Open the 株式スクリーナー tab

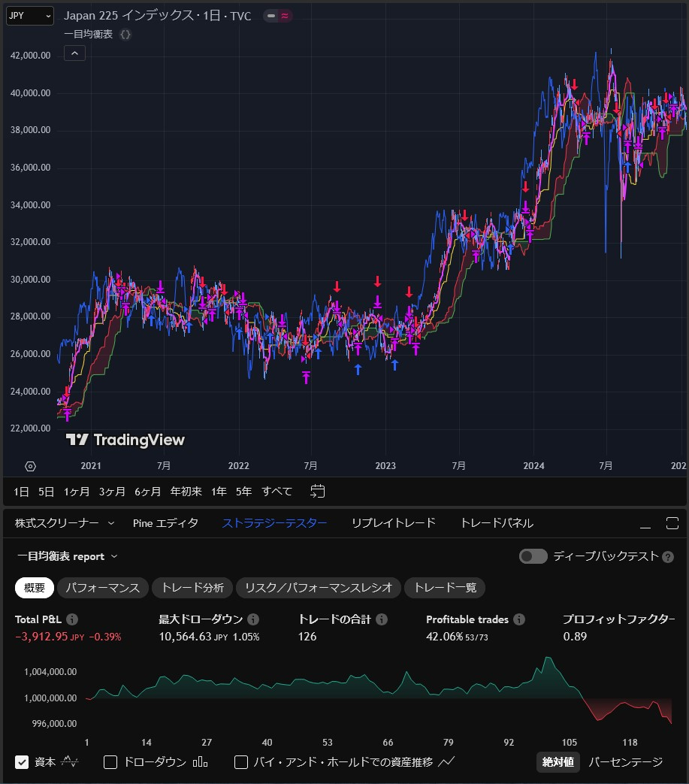click(x=56, y=523)
